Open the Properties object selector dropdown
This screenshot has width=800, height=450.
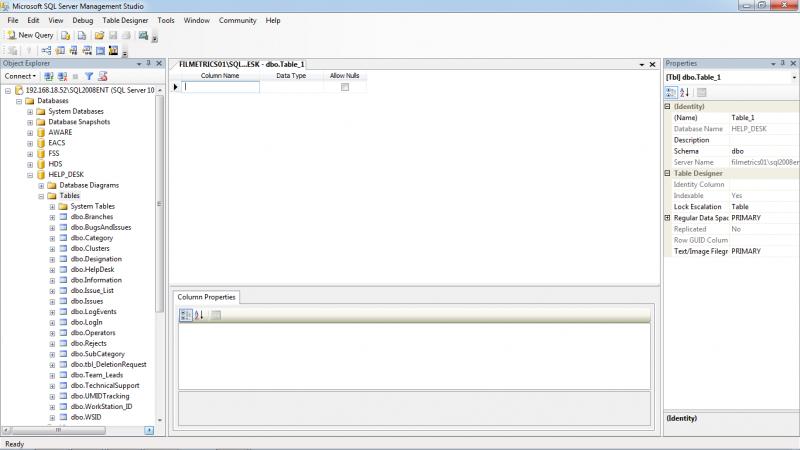(x=794, y=78)
